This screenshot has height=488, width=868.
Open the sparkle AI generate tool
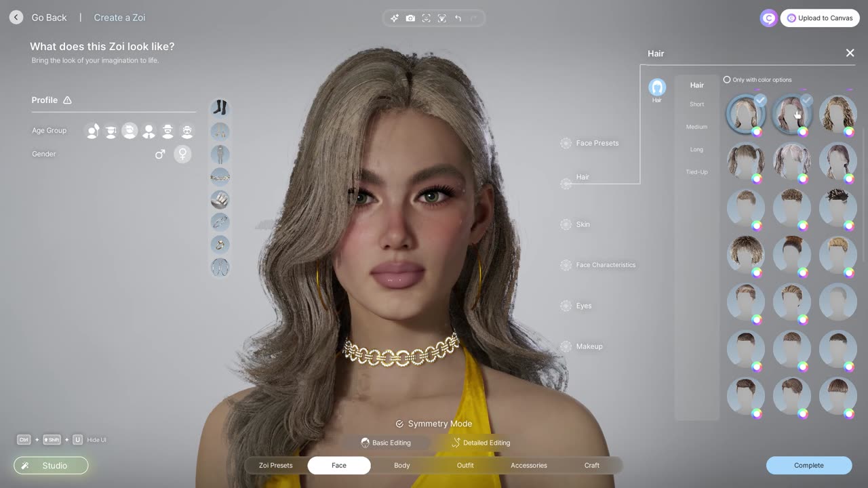(x=395, y=18)
